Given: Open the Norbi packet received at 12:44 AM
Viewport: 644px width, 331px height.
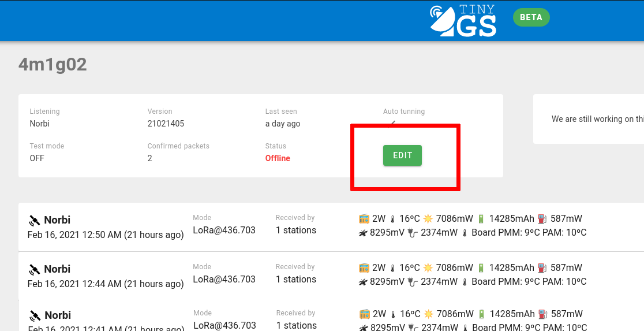Looking at the screenshot, I should point(58,269).
